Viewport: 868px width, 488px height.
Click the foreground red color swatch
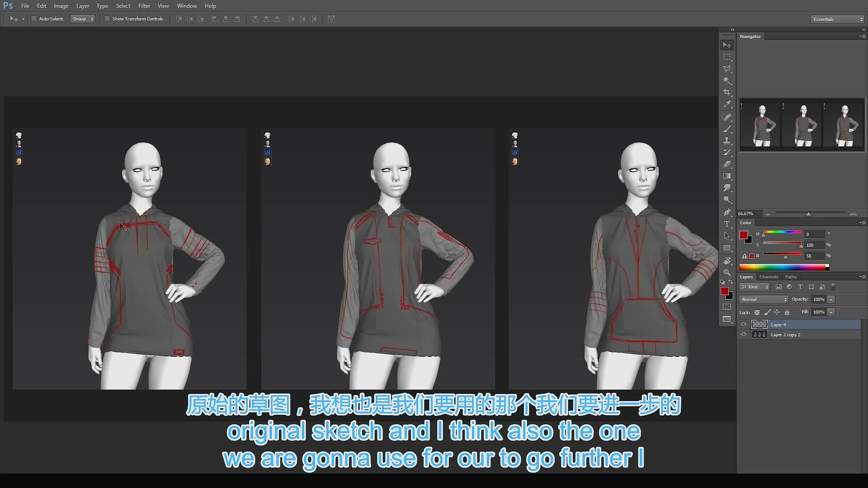click(x=724, y=291)
